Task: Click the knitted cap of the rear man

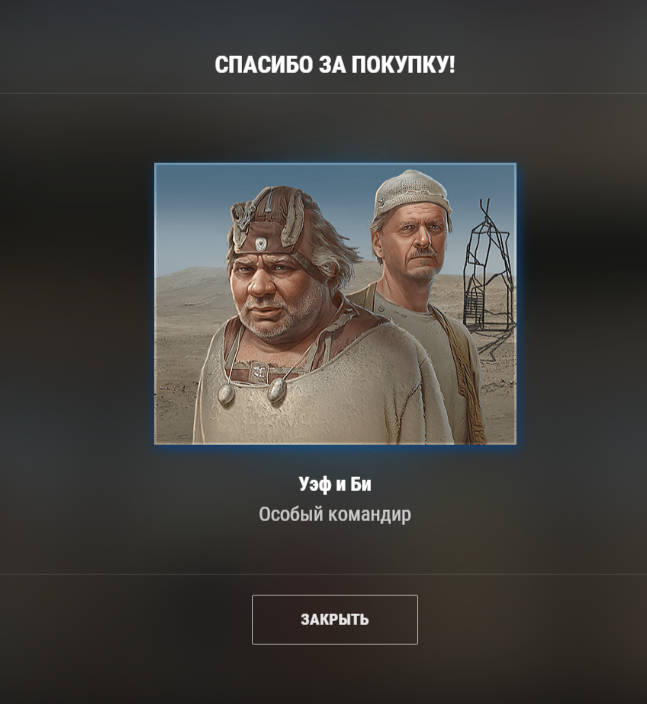Action: (x=412, y=193)
